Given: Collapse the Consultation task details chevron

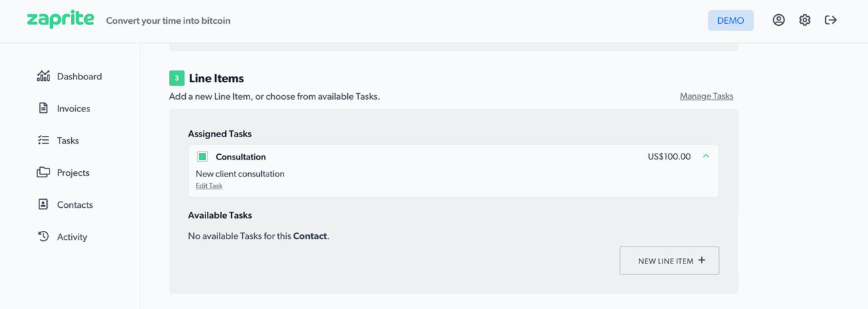Looking at the screenshot, I should 706,156.
